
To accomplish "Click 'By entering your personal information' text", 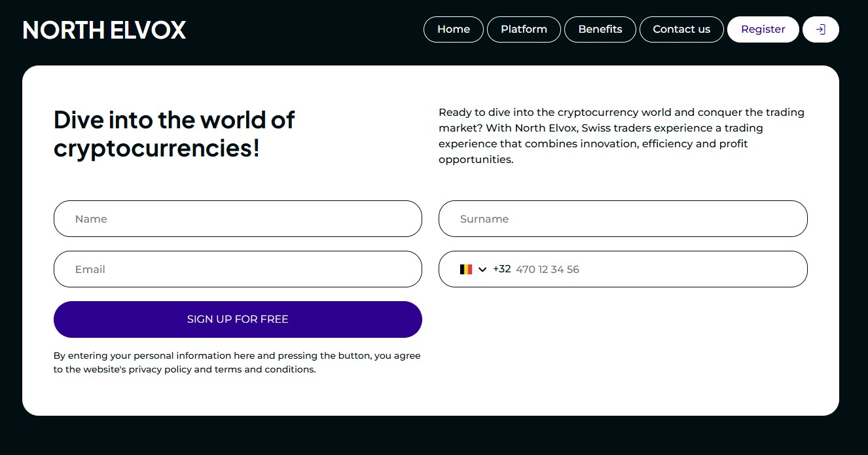I will tap(154, 355).
